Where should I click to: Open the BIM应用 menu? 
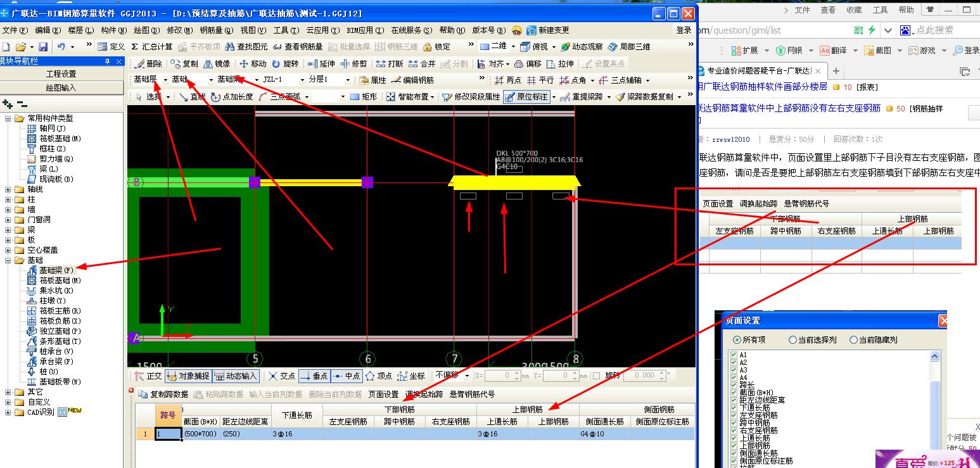[x=366, y=30]
